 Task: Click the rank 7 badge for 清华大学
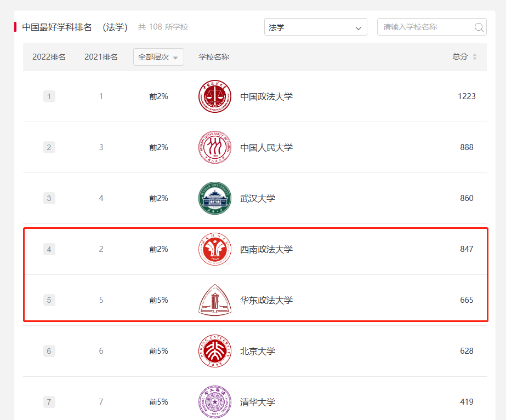49,402
